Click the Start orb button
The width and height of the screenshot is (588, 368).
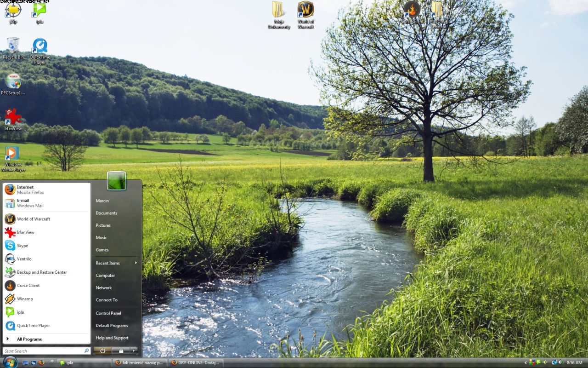click(x=10, y=362)
